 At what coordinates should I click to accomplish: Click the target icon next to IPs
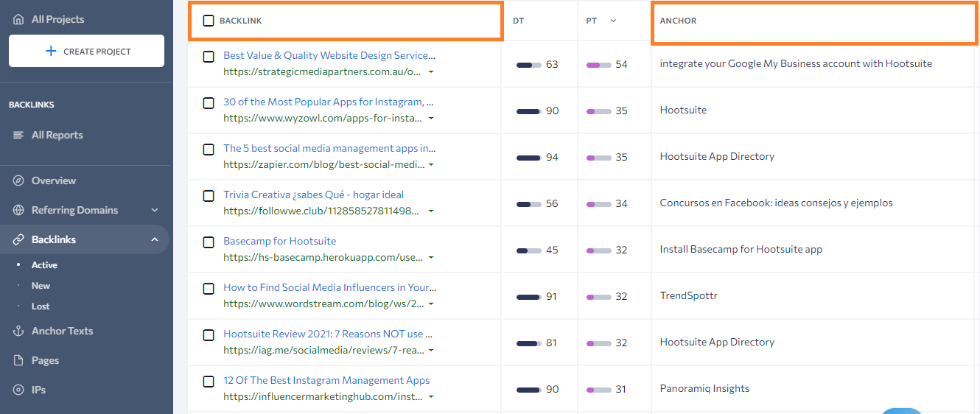tap(18, 390)
